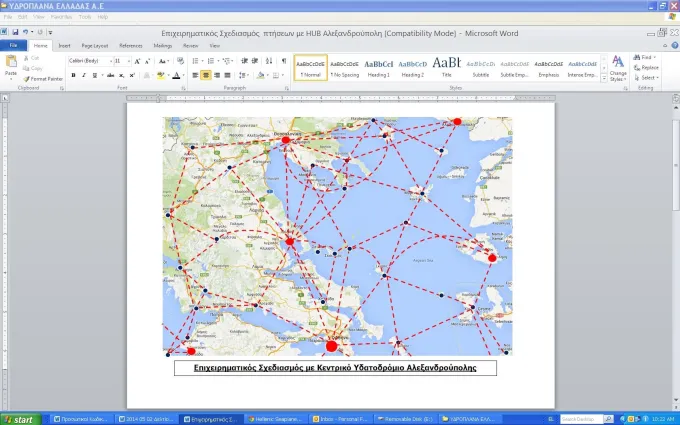Click the Windows Start button
Viewport: 680px width, 425px height.
pos(21,419)
